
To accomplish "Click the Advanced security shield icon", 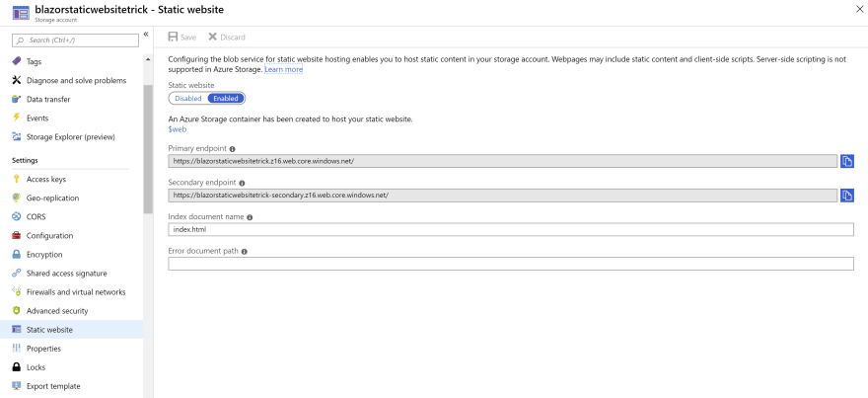I will click(x=17, y=311).
